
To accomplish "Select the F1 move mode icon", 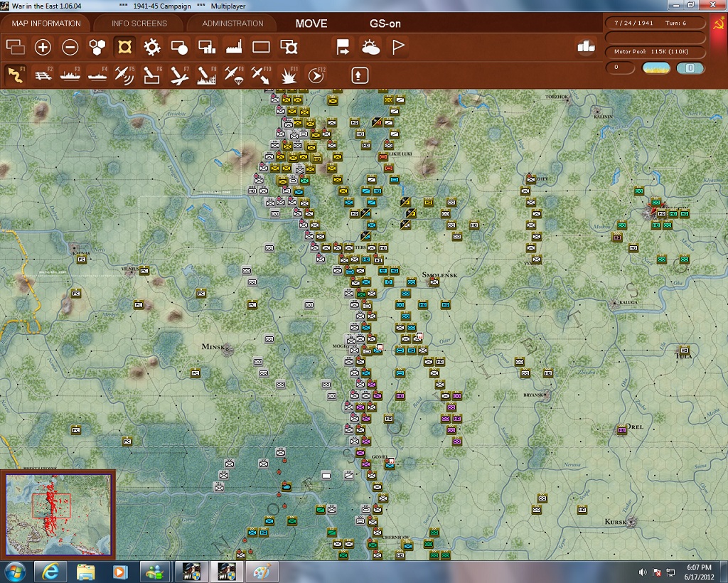I will pyautogui.click(x=16, y=75).
